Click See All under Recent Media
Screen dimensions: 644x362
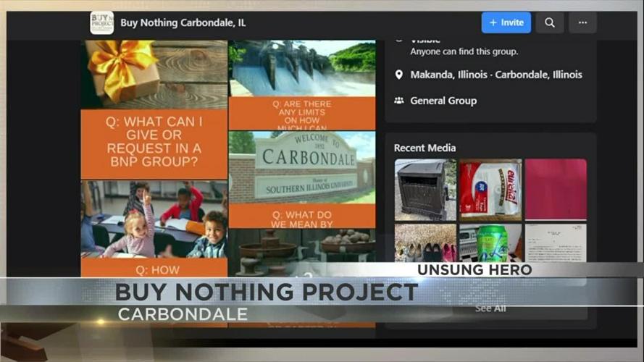[490, 308]
